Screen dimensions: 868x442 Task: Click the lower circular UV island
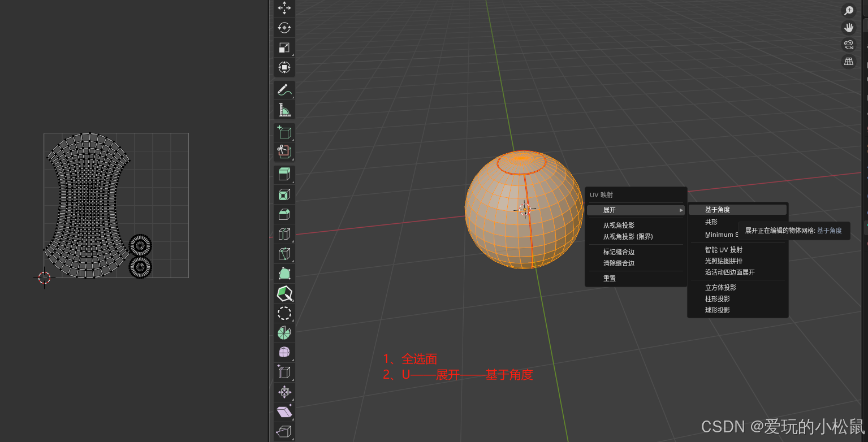(x=140, y=267)
